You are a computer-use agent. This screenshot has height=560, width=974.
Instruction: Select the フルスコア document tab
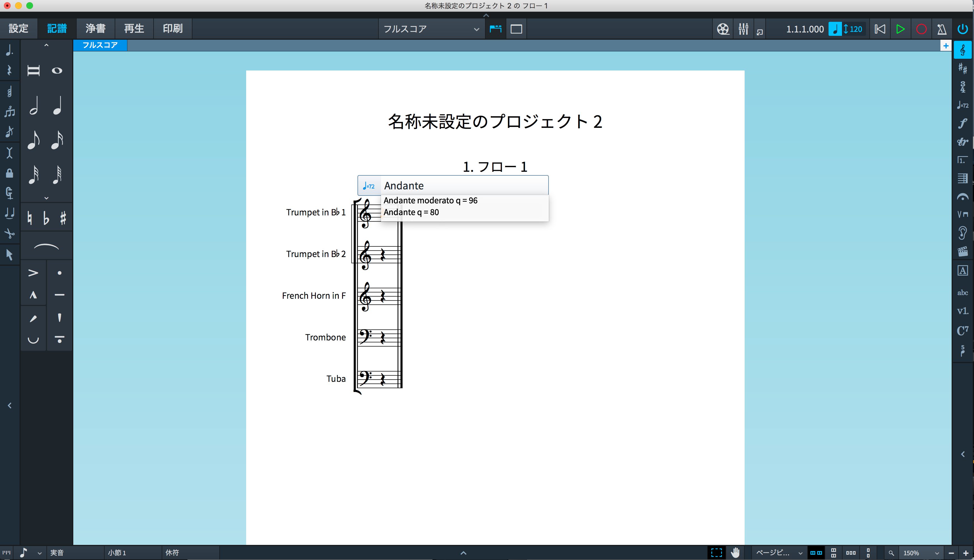100,45
